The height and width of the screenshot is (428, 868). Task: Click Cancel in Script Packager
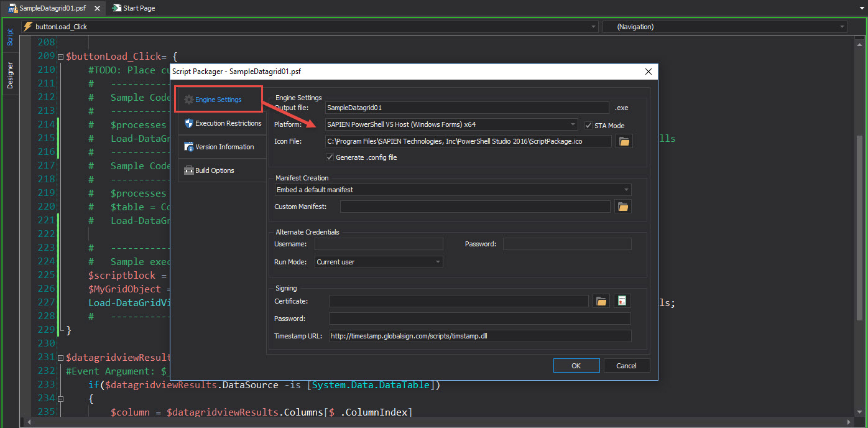pos(627,366)
